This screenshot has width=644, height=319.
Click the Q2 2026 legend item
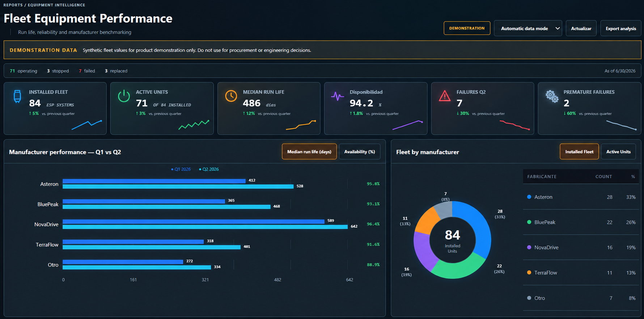(x=209, y=169)
